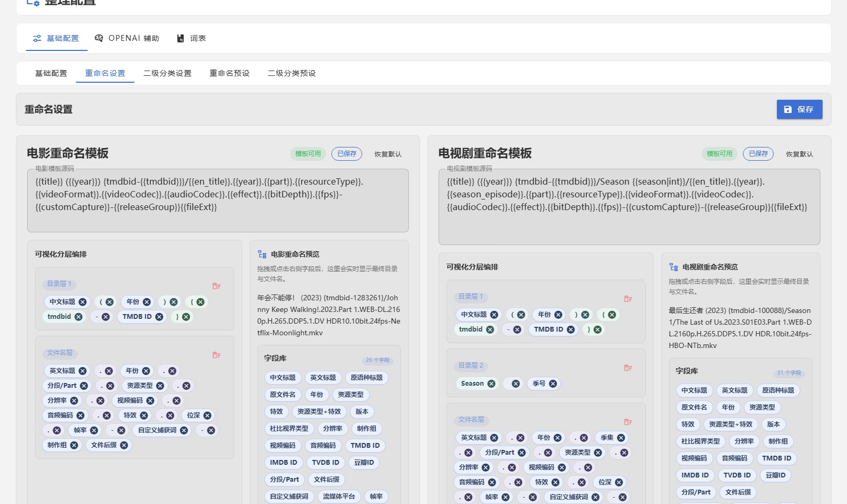The width and height of the screenshot is (847, 504).
Task: Remove 季集 chip in TV filename layer
Action: pyautogui.click(x=621, y=438)
